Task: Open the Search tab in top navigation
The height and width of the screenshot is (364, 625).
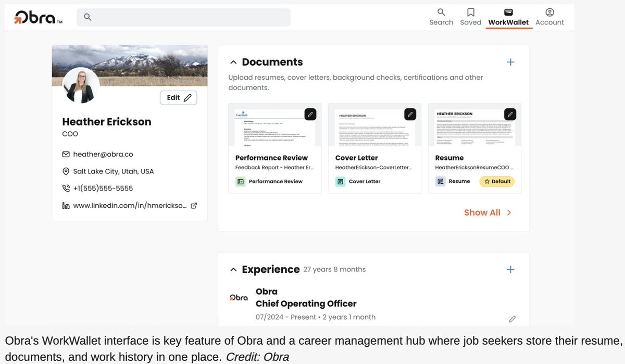Action: tap(441, 17)
